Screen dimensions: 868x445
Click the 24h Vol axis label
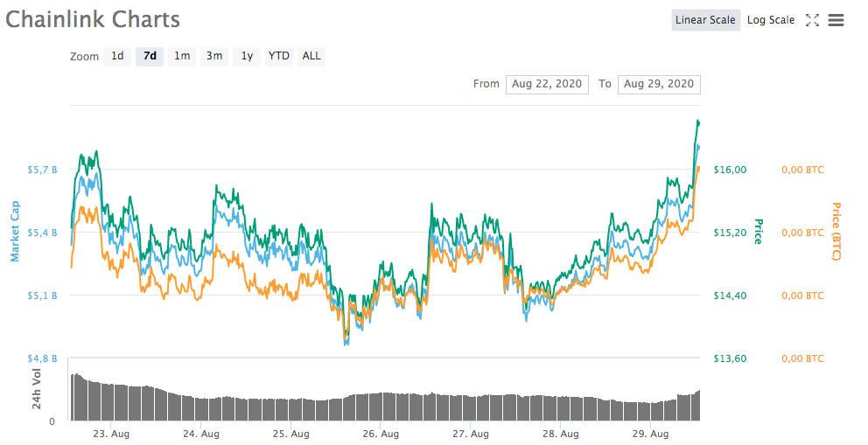(37, 389)
